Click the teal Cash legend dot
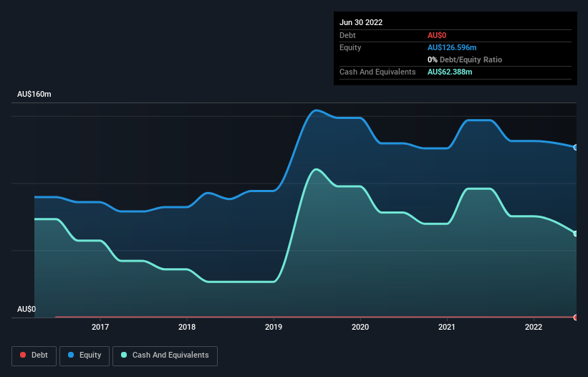The width and height of the screenshot is (588, 377). point(124,355)
